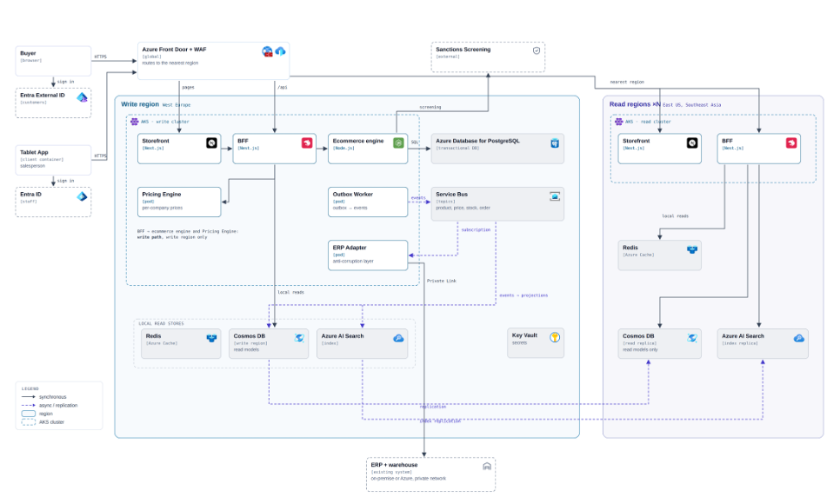840x504 pixels.
Task: Click the NestJS icon on read-region BFF
Action: [x=791, y=143]
